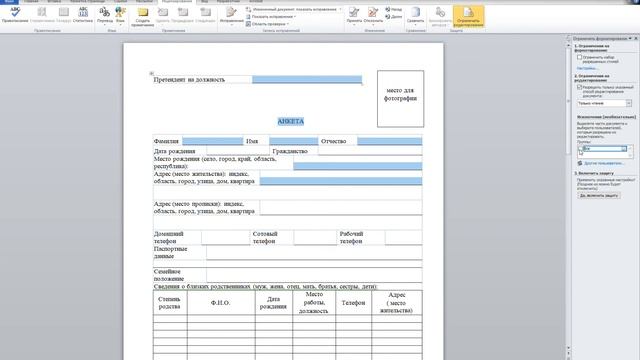
Task: Switch to the Разработчик tab
Action: click(x=229, y=2)
